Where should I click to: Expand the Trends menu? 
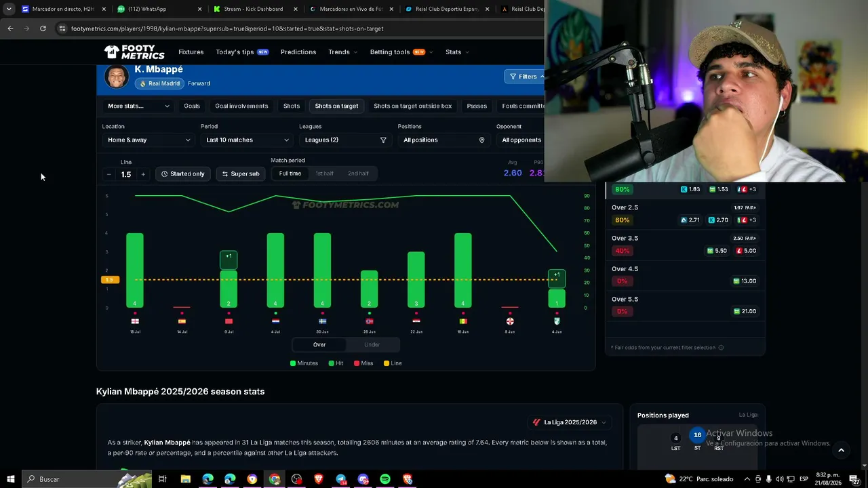pos(342,52)
